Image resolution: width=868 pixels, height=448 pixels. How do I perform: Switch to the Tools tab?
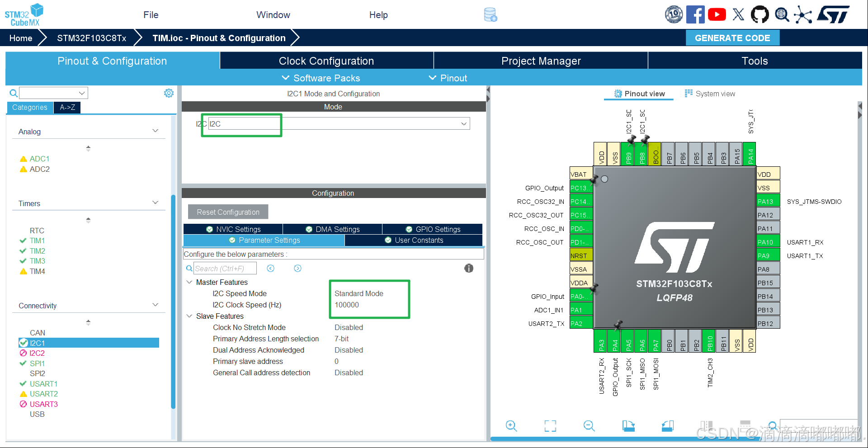(x=755, y=61)
